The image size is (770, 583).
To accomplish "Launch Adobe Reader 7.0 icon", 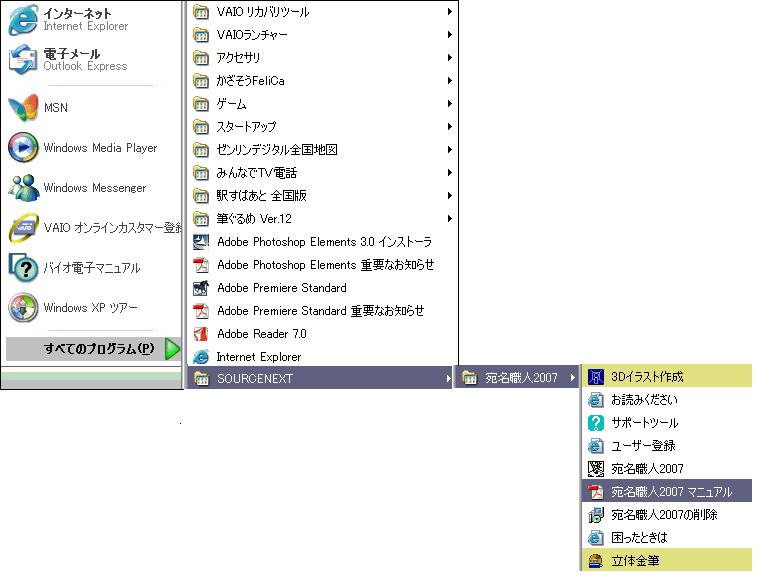I will 201,334.
